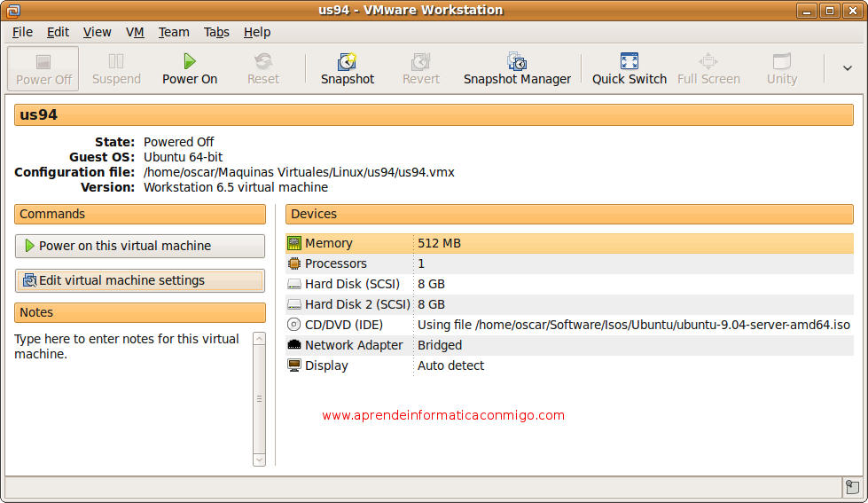Select the Processors device icon
The image size is (868, 503).
pos(294,263)
